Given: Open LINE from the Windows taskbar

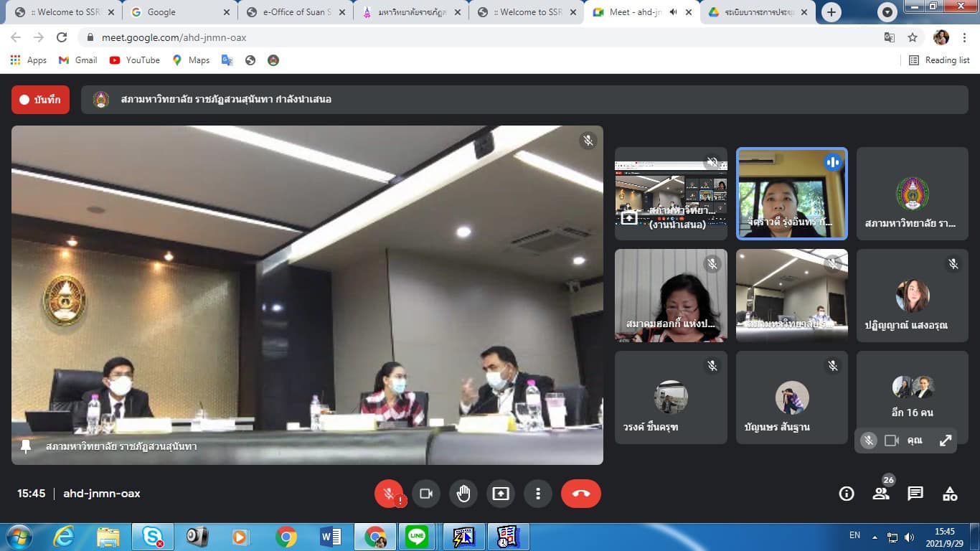Looking at the screenshot, I should pos(417,537).
